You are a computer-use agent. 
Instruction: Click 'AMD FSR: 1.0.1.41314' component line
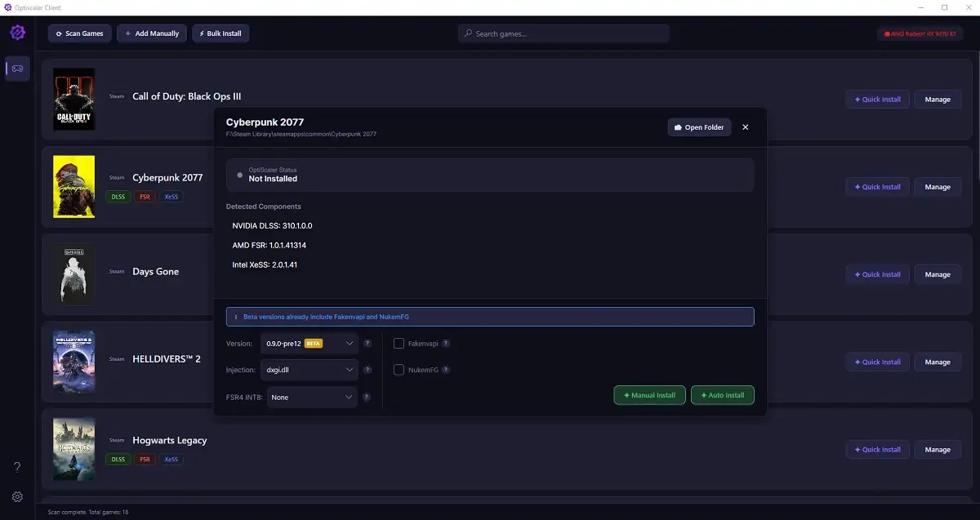(269, 245)
